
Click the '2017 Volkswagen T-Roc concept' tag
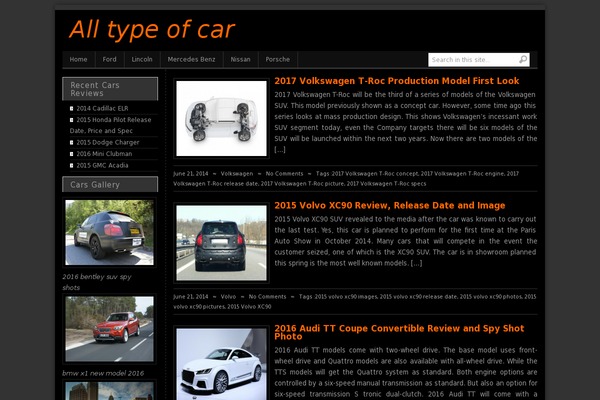click(x=375, y=174)
